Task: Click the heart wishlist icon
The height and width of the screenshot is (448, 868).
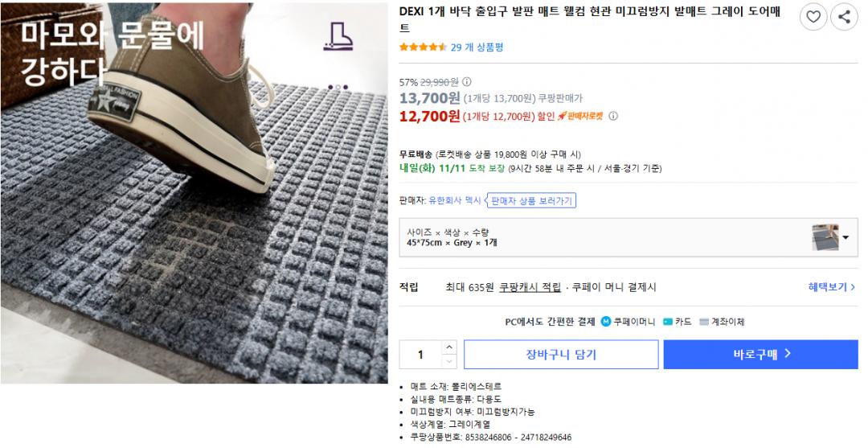Action: pyautogui.click(x=813, y=16)
